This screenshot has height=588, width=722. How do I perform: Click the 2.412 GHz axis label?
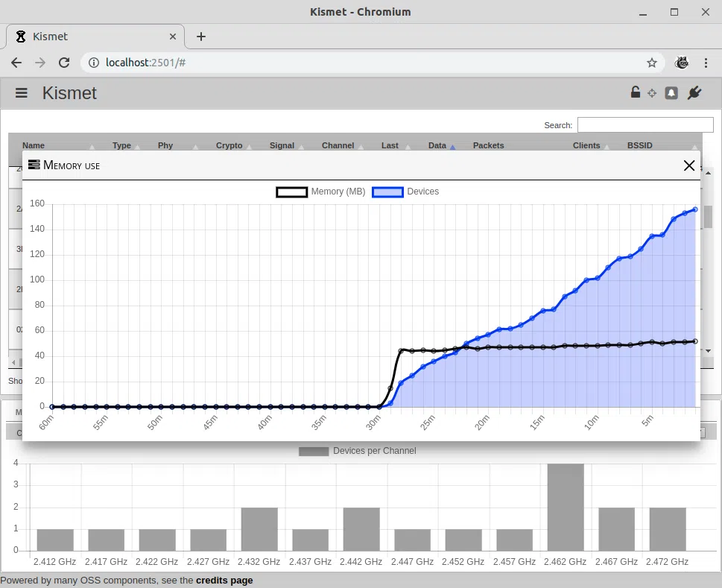click(55, 562)
